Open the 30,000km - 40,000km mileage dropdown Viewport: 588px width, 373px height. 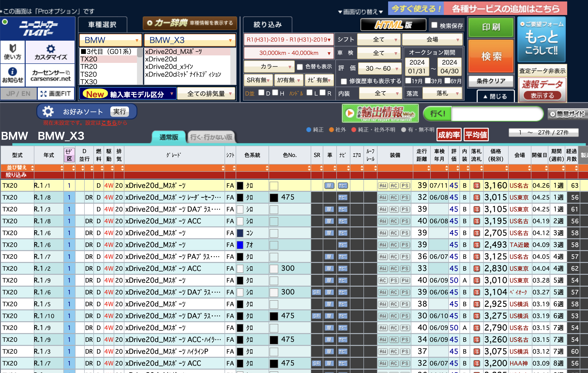tap(288, 53)
